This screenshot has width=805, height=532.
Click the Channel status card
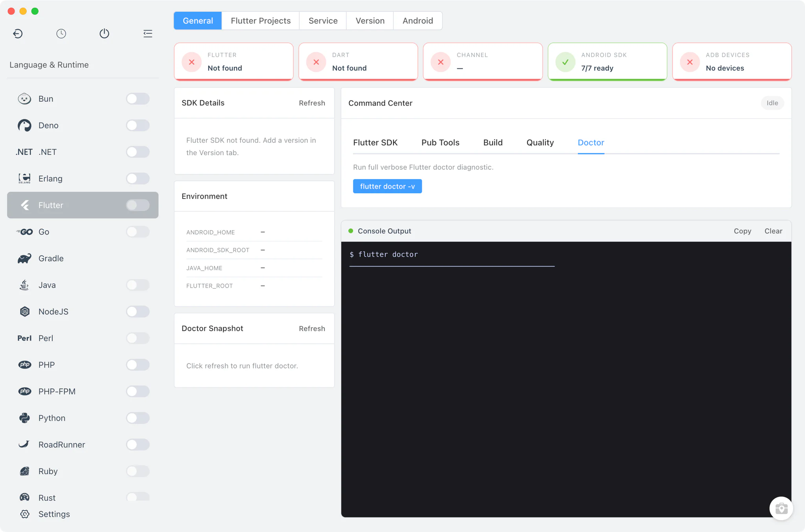(483, 62)
